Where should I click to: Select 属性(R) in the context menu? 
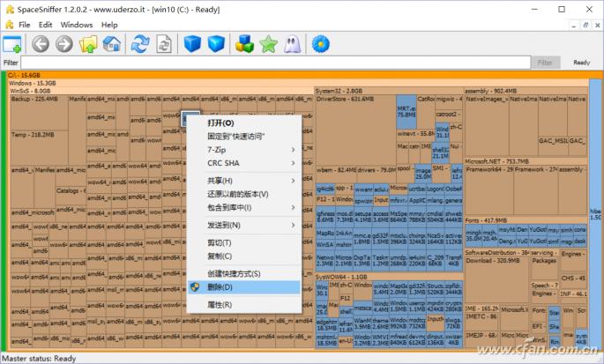tap(244, 305)
